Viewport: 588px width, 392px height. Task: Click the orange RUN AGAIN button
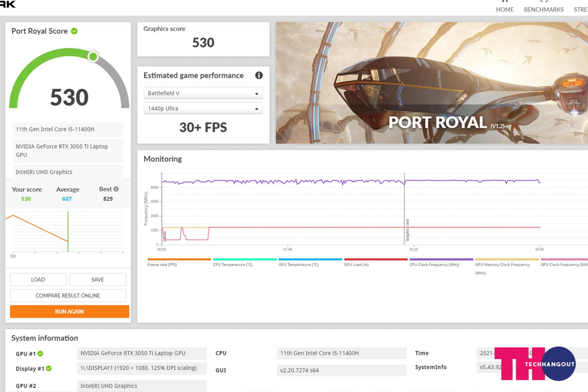(x=69, y=311)
